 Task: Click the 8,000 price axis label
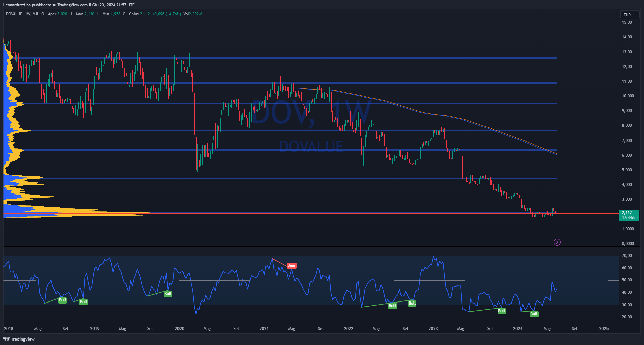tap(627, 125)
